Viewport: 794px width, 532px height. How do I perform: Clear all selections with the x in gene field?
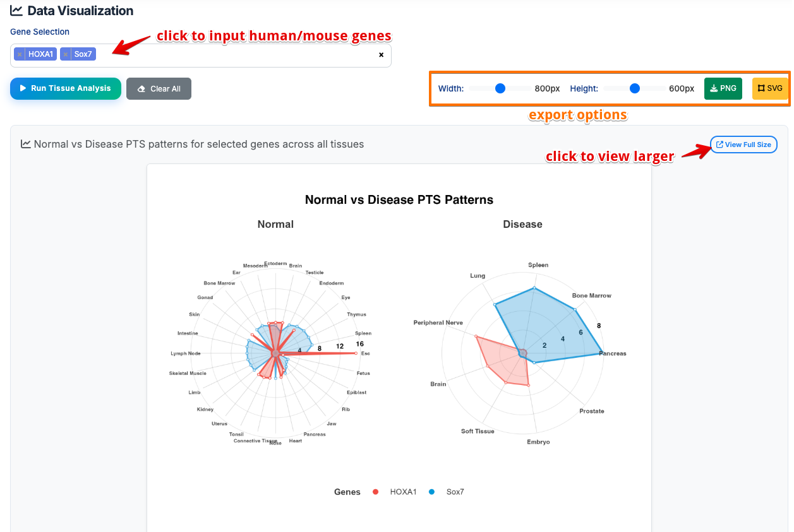click(382, 55)
